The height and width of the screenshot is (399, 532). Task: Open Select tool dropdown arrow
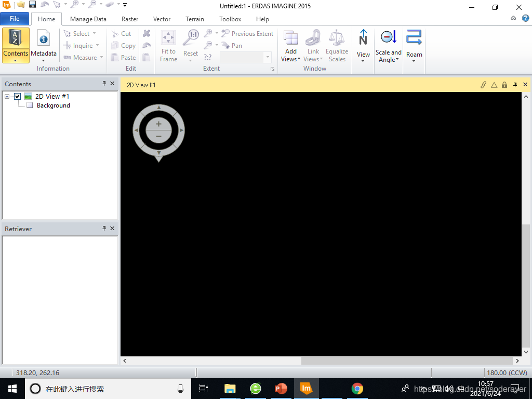pos(95,33)
